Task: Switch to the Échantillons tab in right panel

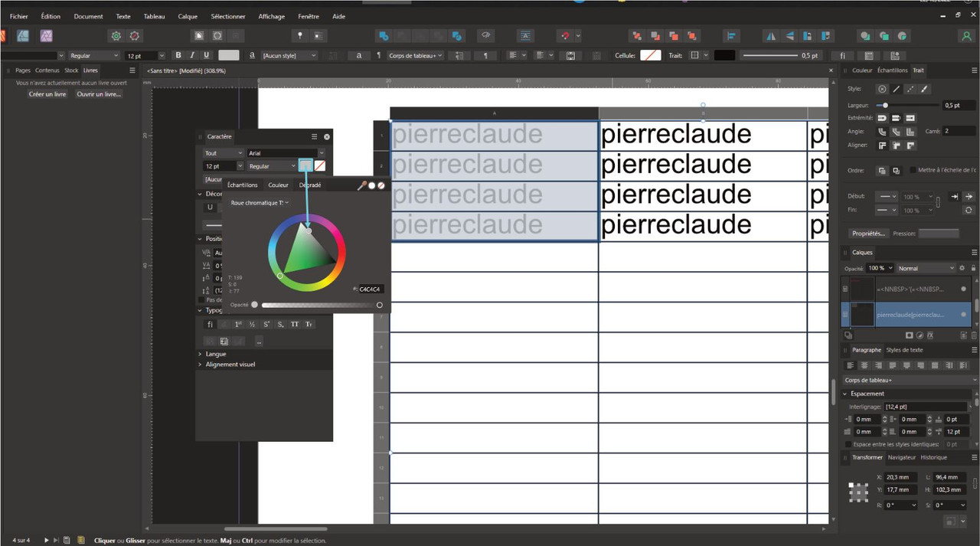Action: pyautogui.click(x=893, y=70)
